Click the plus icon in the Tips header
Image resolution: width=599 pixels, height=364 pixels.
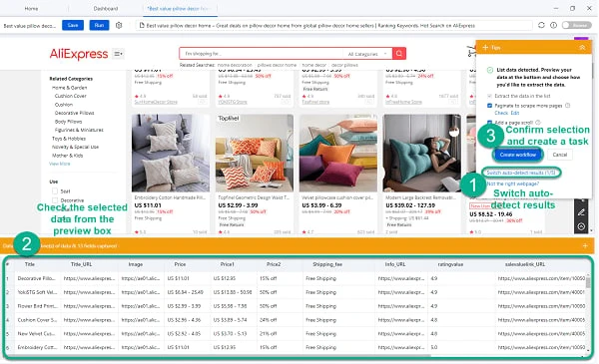point(485,47)
